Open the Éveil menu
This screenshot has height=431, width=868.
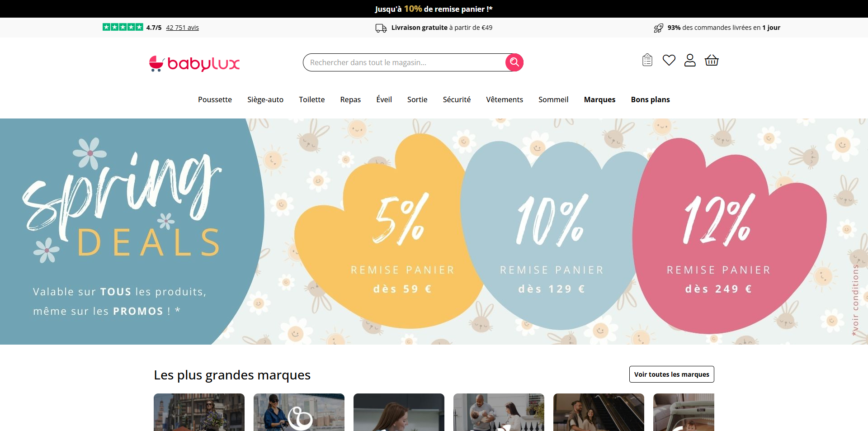coord(384,99)
